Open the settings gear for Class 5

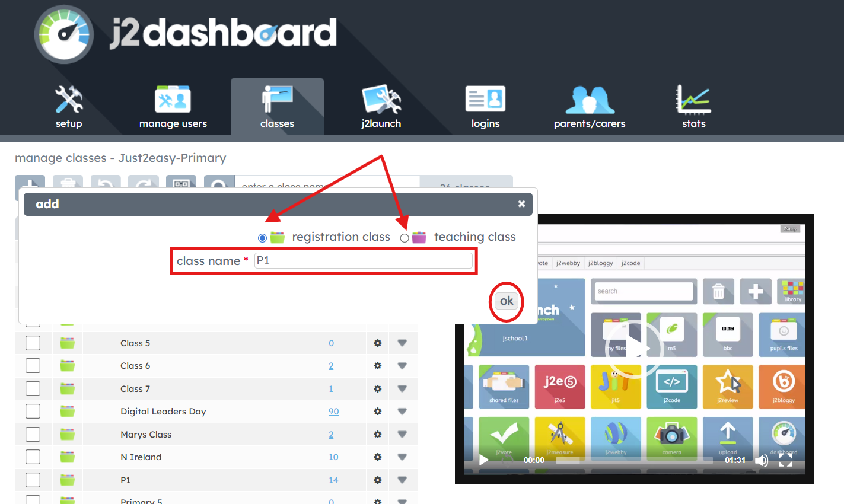[x=377, y=343]
